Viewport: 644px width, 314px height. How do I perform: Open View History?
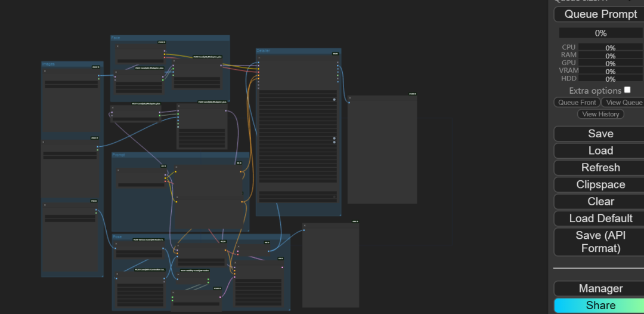(600, 114)
